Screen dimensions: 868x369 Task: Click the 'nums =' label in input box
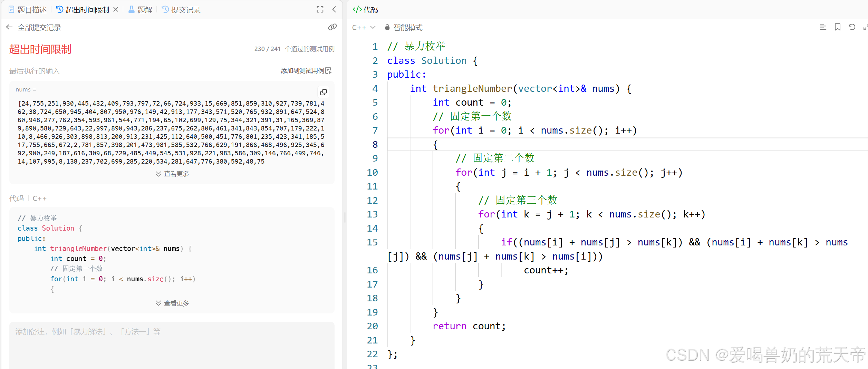[x=26, y=90]
